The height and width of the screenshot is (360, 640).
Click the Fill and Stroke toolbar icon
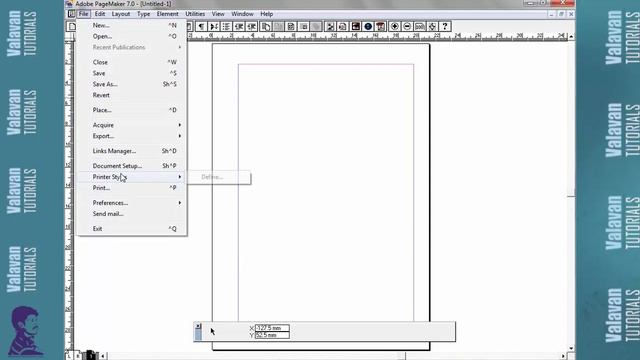click(x=291, y=27)
